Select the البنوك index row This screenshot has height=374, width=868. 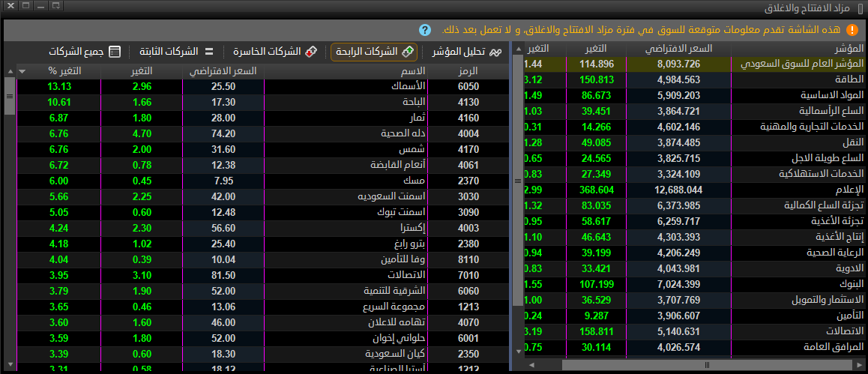pos(694,284)
